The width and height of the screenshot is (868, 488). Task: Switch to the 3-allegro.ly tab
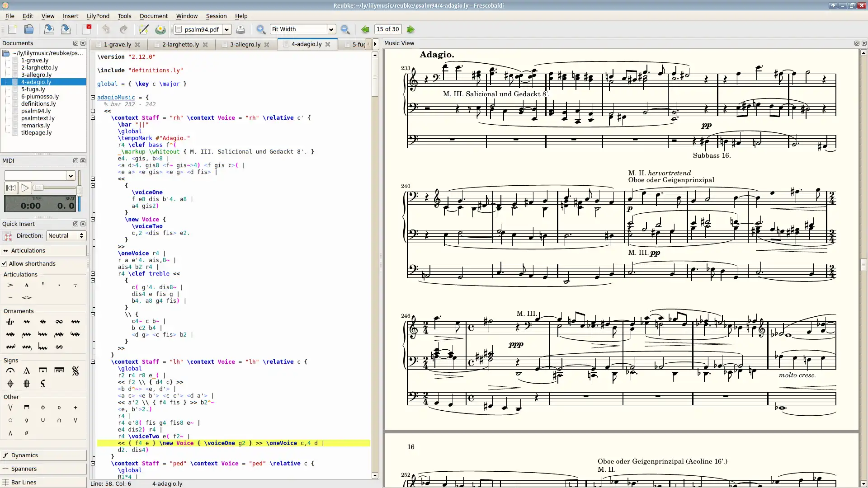pos(245,44)
